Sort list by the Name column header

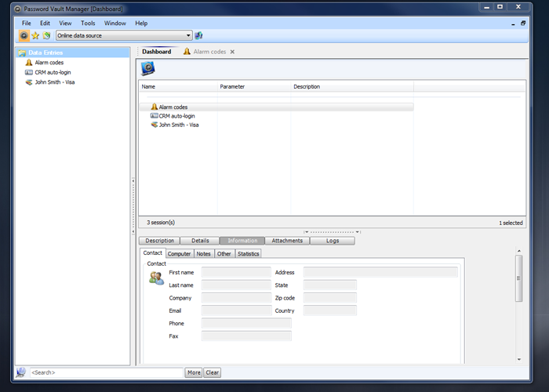(x=178, y=86)
